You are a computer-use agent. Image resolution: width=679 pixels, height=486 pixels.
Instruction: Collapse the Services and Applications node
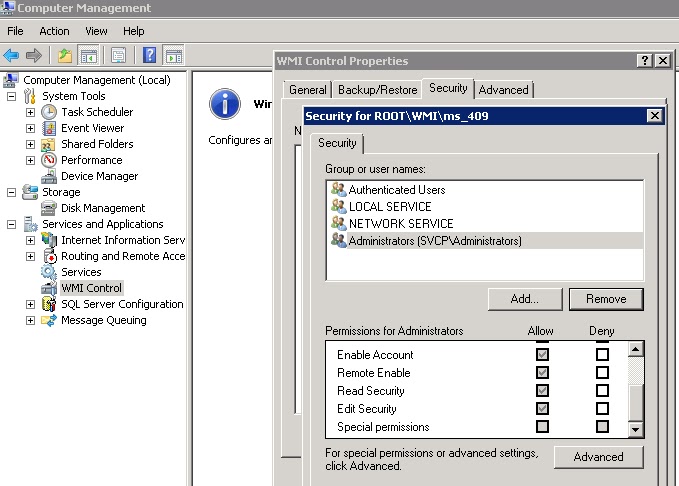pyautogui.click(x=12, y=224)
